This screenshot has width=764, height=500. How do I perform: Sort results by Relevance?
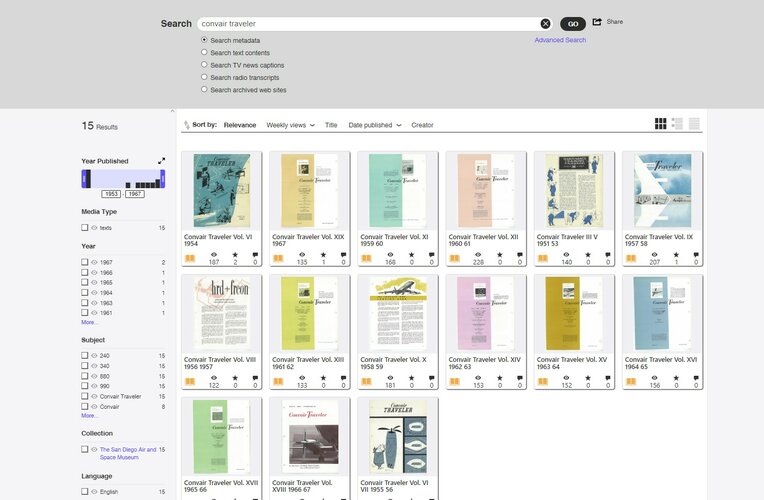pos(240,125)
